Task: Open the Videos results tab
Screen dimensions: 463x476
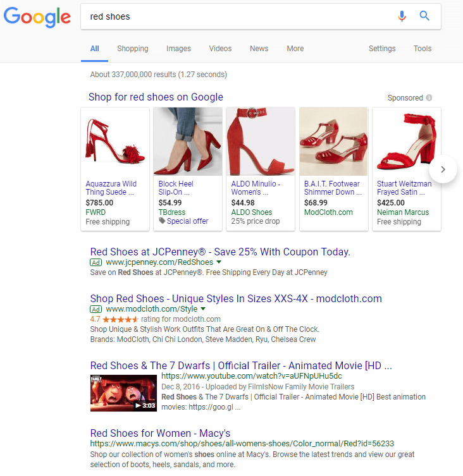Action: (x=220, y=49)
